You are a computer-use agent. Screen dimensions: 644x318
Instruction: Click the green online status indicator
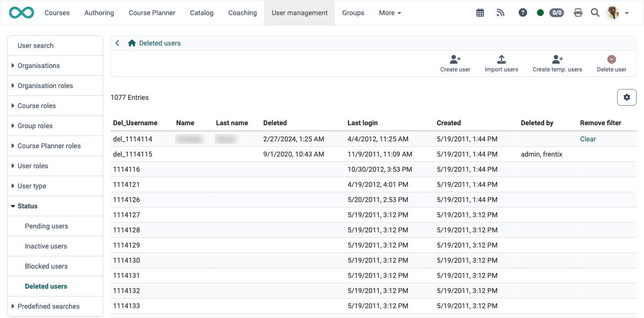[540, 13]
